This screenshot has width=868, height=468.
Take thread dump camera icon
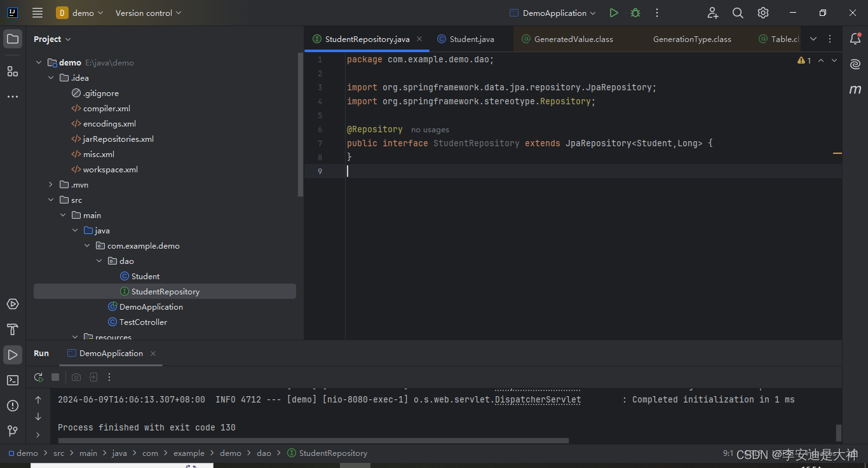pyautogui.click(x=76, y=377)
